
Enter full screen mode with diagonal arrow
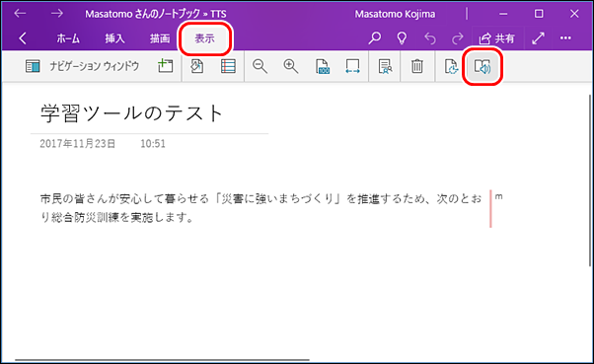538,37
